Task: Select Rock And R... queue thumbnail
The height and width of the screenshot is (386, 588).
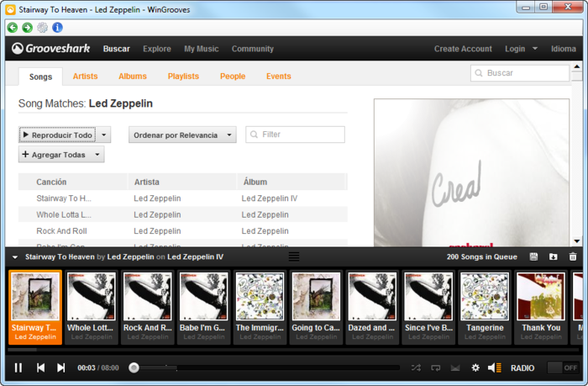Action: tap(148, 307)
